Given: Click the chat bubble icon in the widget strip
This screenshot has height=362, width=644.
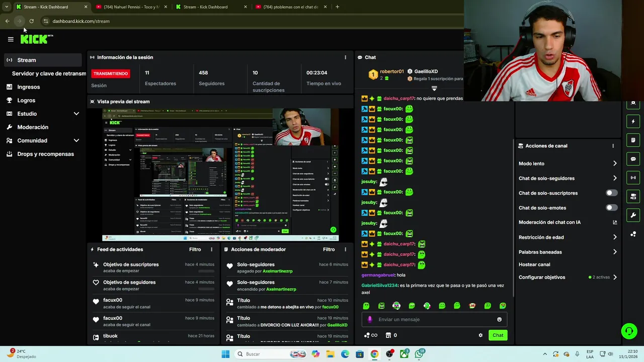Looking at the screenshot, I should pos(633,159).
